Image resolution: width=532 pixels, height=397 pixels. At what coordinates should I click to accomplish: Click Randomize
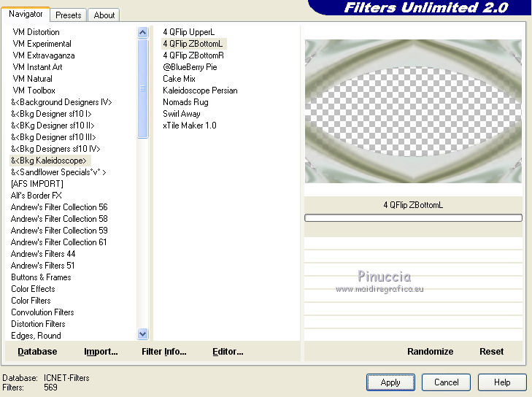click(x=431, y=352)
